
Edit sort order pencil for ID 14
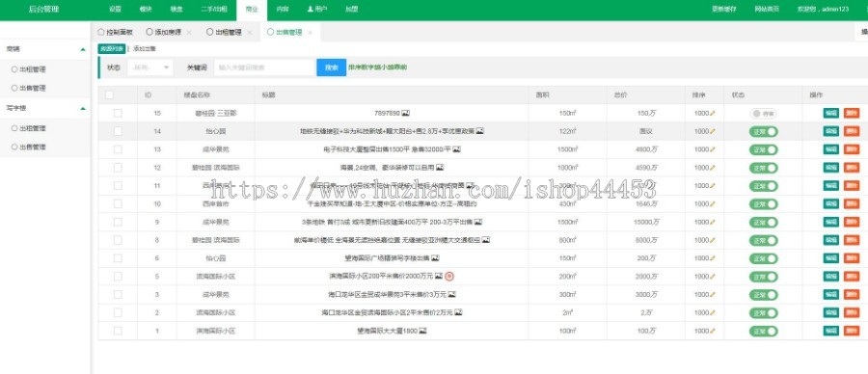(713, 132)
